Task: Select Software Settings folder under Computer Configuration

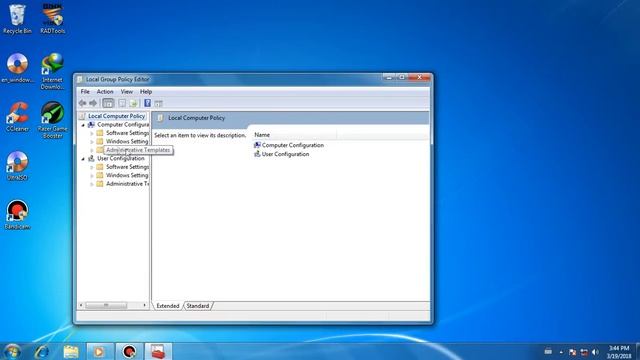Action: (127, 133)
